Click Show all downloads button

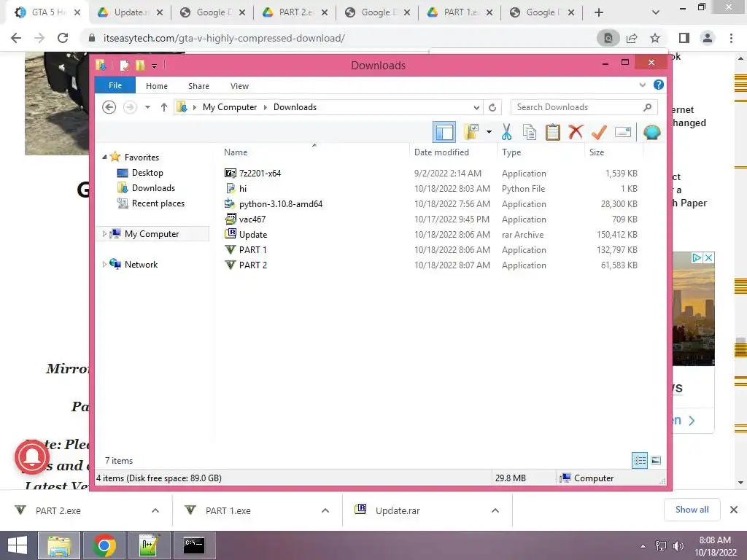[x=692, y=510]
